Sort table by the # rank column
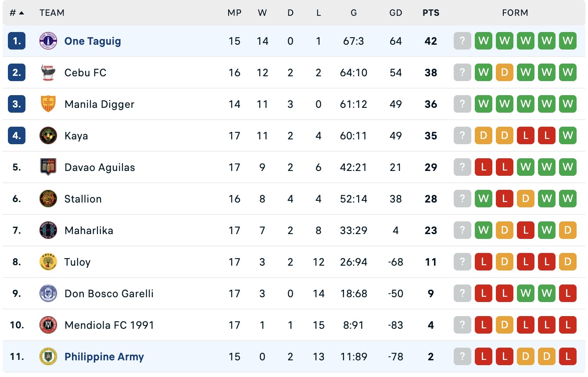The width and height of the screenshot is (588, 377). pos(17,13)
